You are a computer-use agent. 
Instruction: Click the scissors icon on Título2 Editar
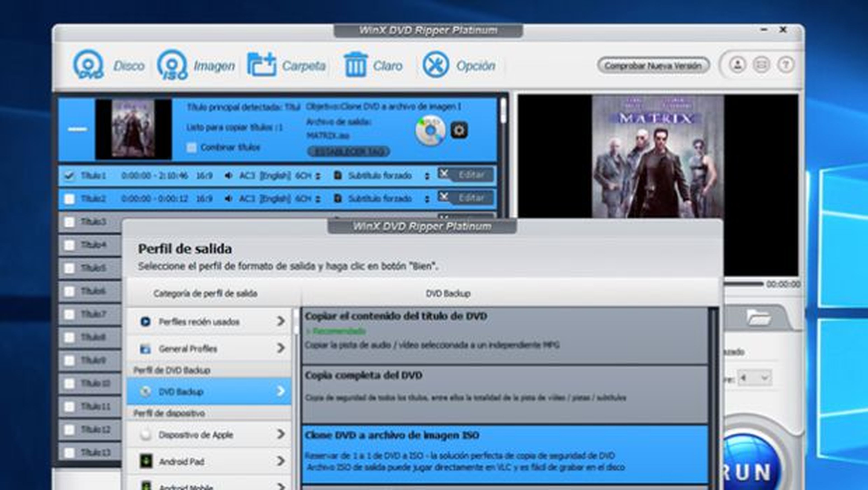(444, 196)
